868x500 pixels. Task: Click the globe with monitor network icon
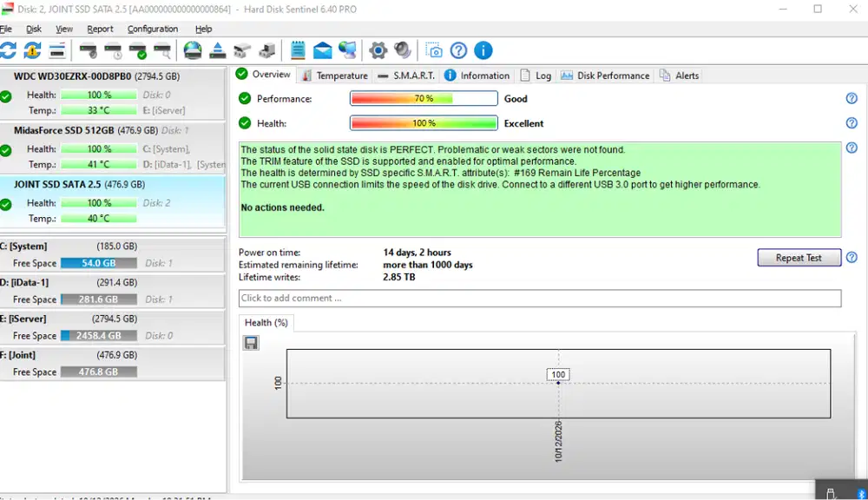pos(348,50)
